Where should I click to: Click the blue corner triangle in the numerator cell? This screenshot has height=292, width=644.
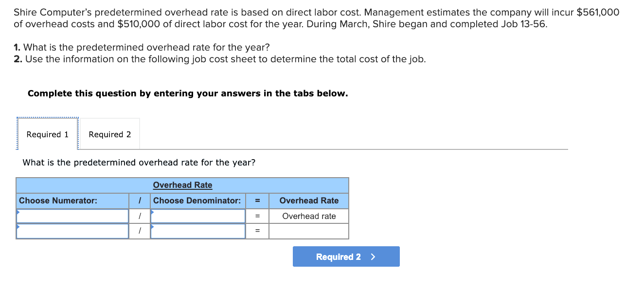[x=18, y=212]
